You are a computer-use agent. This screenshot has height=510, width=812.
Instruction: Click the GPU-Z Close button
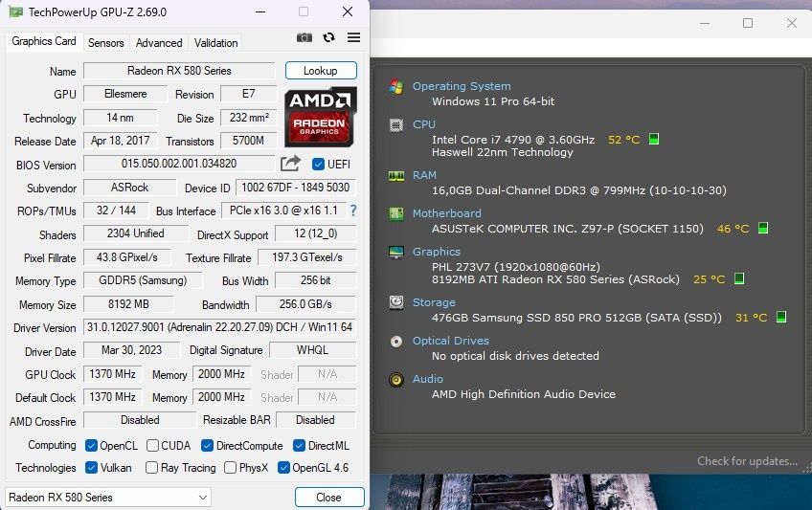tap(328, 498)
